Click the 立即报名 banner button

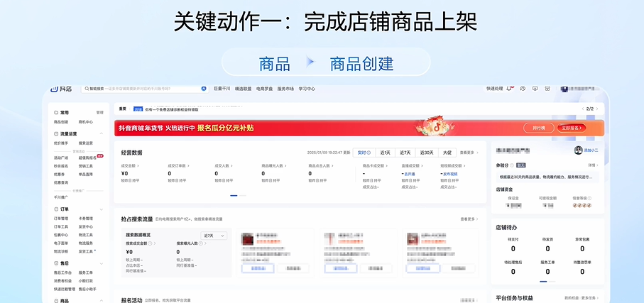point(572,128)
